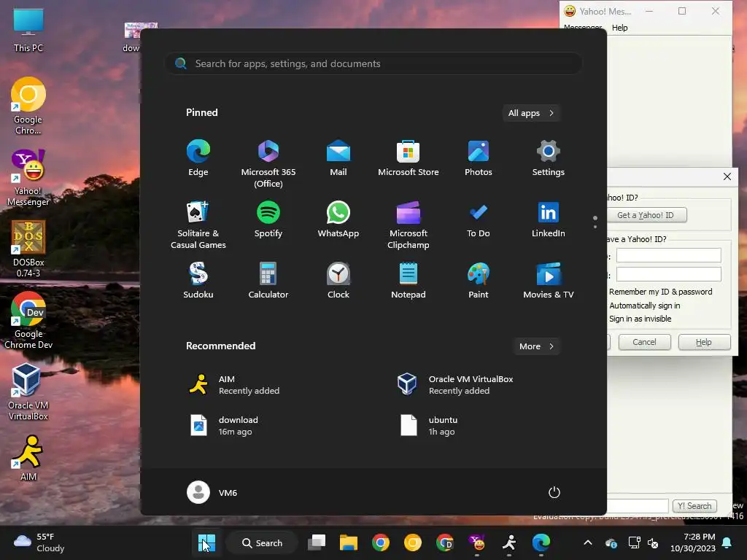Select DOSBox 0.74-3 desktop shortcut
Screen dimensions: 747x560
point(28,249)
